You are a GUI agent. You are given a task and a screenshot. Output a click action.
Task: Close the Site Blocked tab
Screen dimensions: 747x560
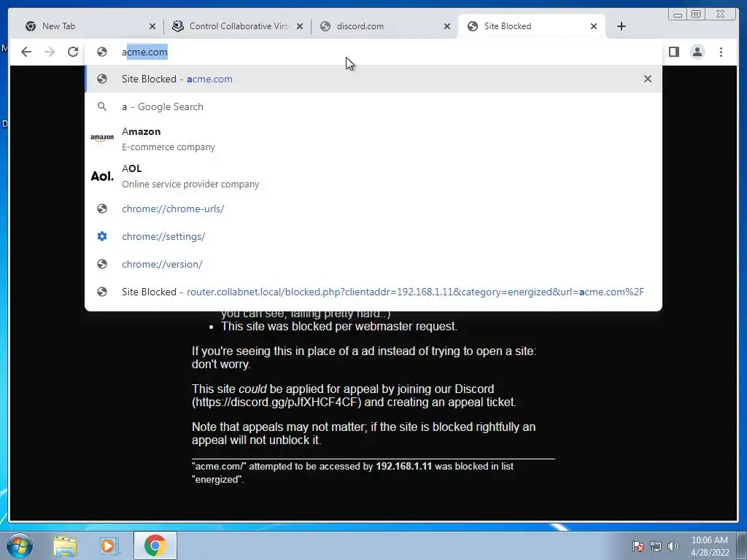(594, 26)
